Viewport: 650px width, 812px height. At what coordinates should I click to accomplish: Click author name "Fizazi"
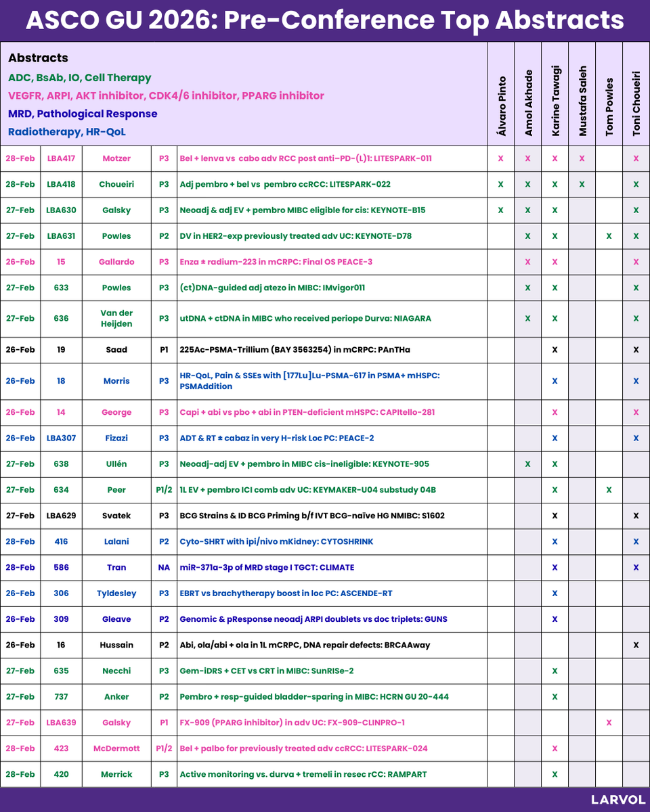[x=116, y=438]
